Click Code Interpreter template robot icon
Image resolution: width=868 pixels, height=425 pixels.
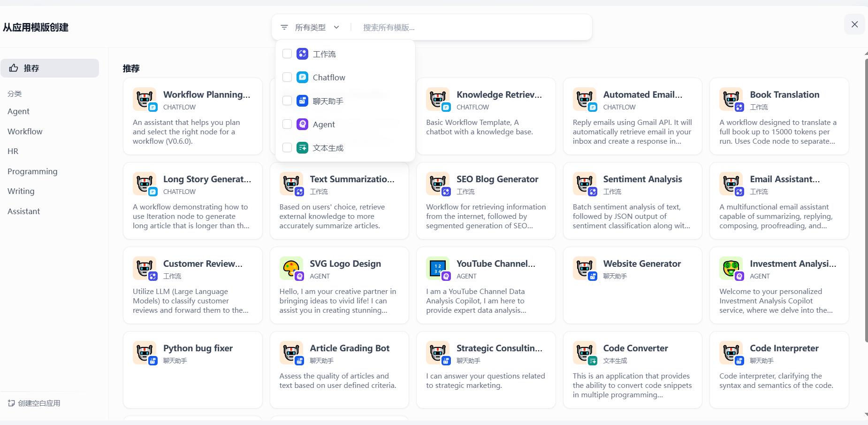click(731, 353)
